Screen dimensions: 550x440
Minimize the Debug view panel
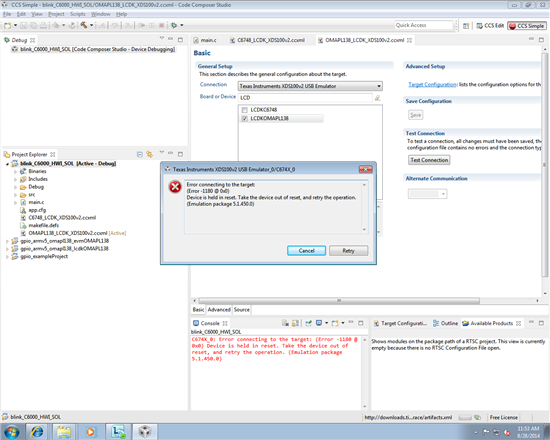tap(170, 39)
